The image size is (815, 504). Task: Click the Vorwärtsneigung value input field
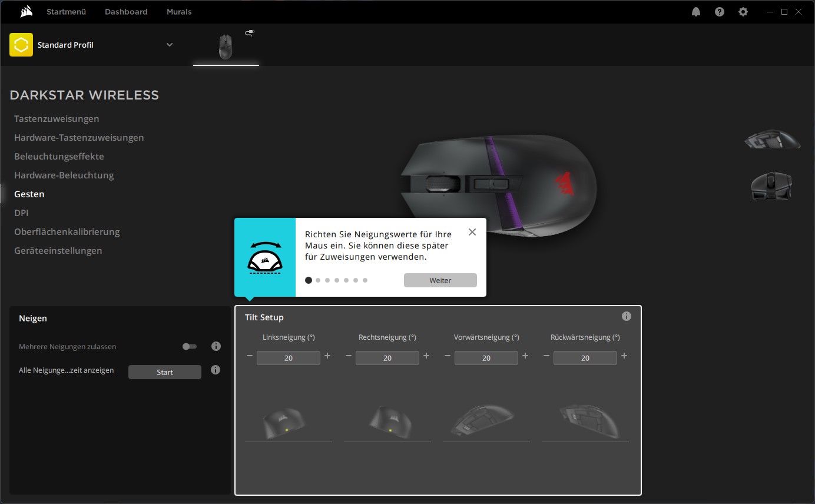[486, 358]
